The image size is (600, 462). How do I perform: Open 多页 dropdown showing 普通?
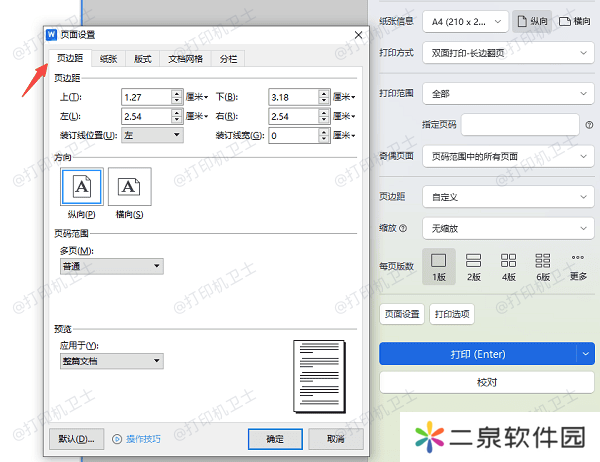112,266
